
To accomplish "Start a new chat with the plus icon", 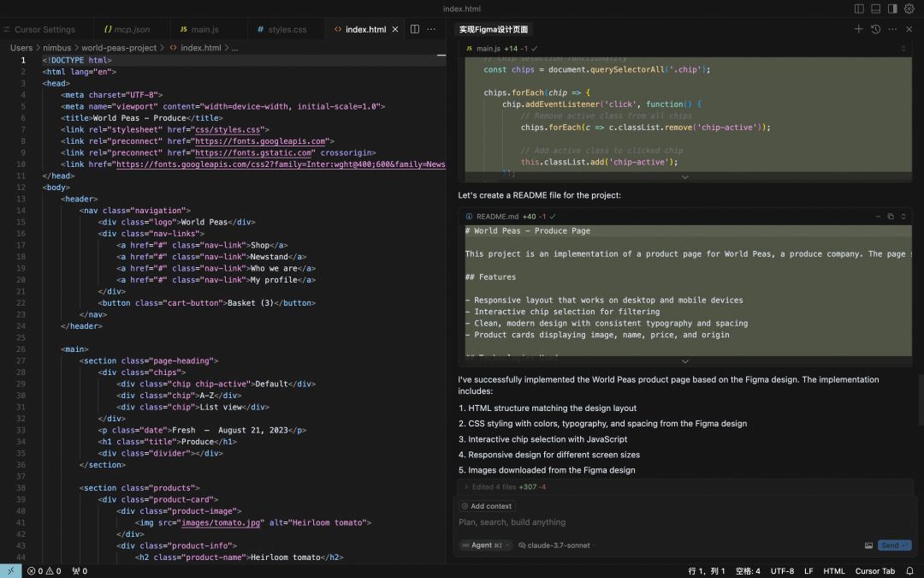I will pyautogui.click(x=859, y=29).
